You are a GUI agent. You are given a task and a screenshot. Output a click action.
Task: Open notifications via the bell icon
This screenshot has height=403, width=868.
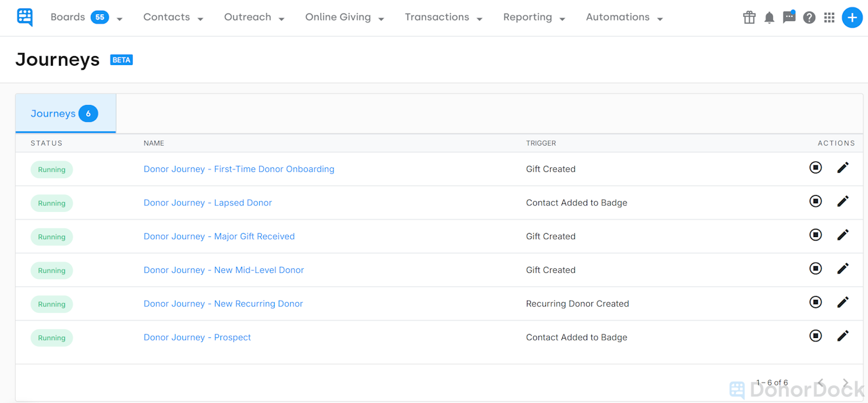[x=769, y=17]
